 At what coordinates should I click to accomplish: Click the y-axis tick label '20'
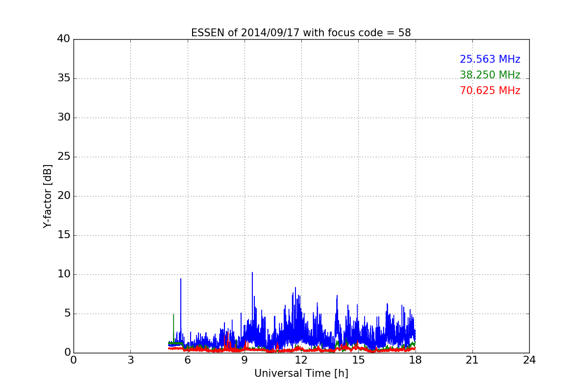(x=64, y=196)
